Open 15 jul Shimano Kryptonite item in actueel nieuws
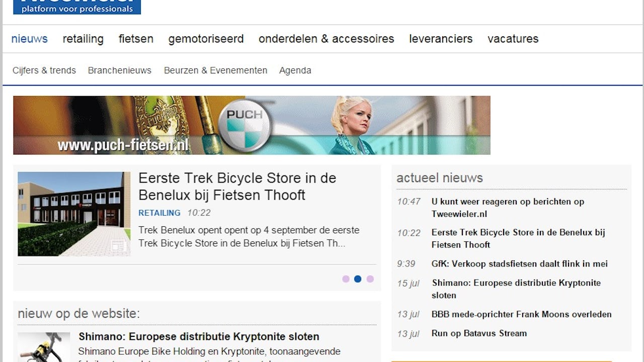 click(x=516, y=289)
